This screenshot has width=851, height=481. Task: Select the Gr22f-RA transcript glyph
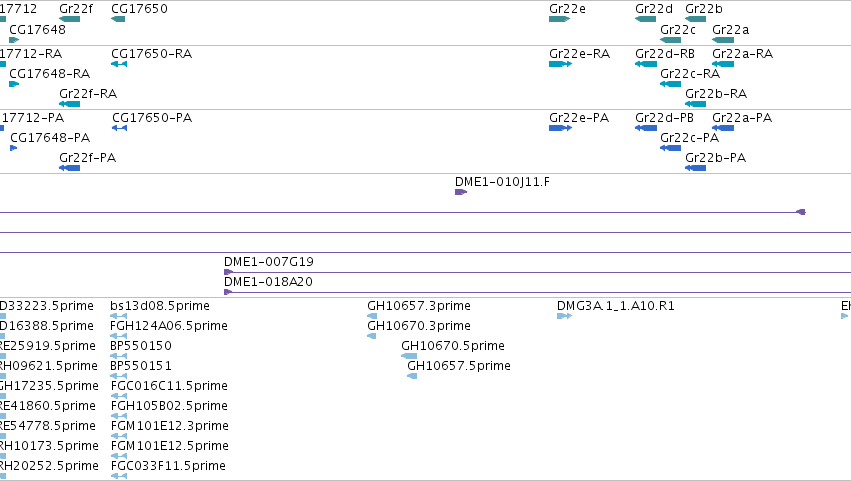[69, 104]
